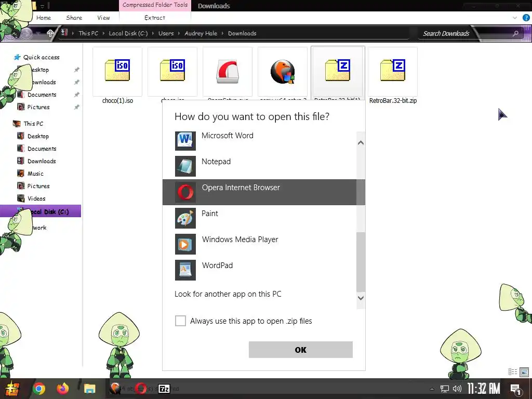The image size is (532, 399).
Task: Open the Extract ribbon tab
Action: click(x=155, y=18)
